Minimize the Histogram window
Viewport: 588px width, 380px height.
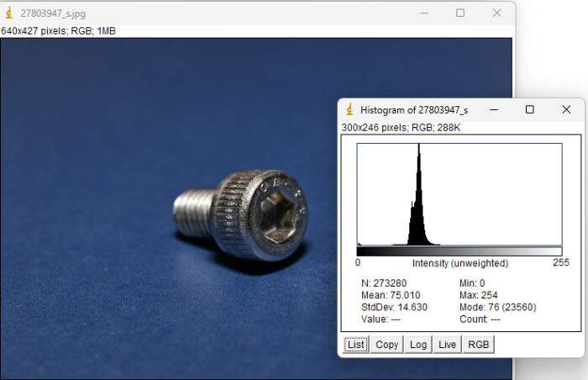(x=494, y=109)
